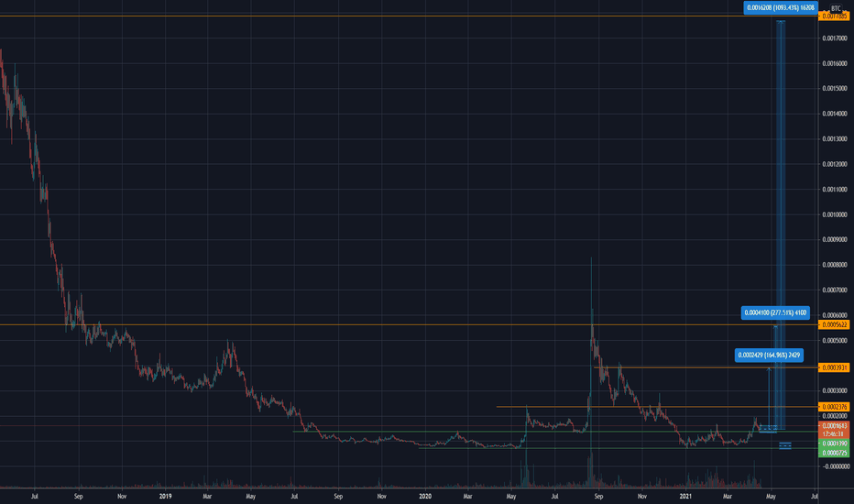Click the 0.0007000 price axis label
854x504 pixels.
pyautogui.click(x=835, y=290)
